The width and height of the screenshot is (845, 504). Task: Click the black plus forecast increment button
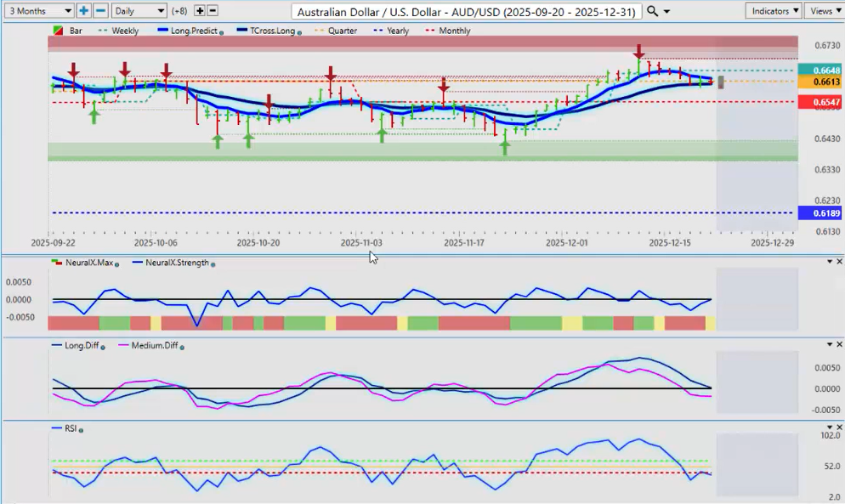(x=200, y=11)
